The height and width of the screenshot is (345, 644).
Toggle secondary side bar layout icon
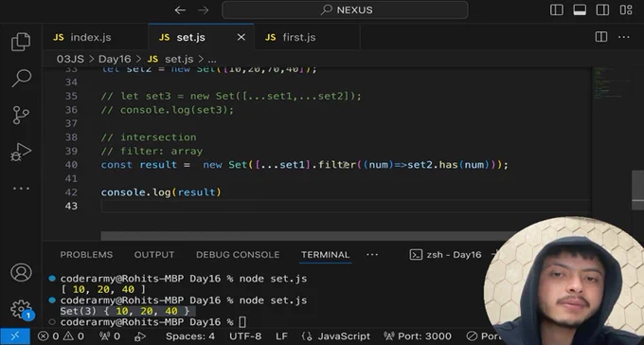(x=602, y=9)
